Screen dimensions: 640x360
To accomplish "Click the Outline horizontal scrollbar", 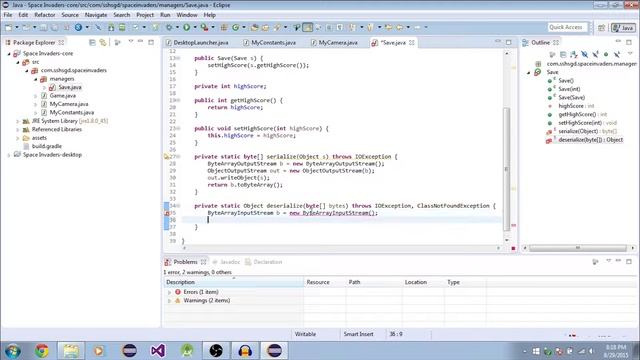I will (x=578, y=248).
